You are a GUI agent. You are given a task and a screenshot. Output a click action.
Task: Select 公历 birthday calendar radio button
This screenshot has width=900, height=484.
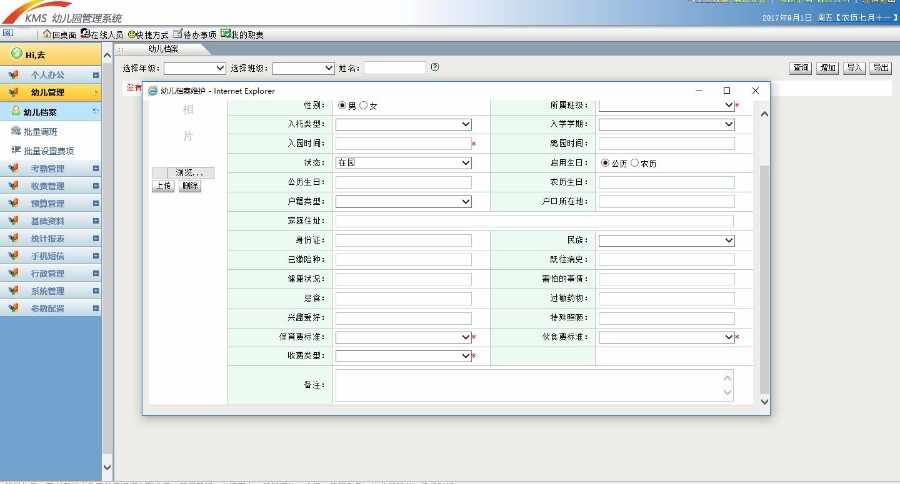pos(605,163)
